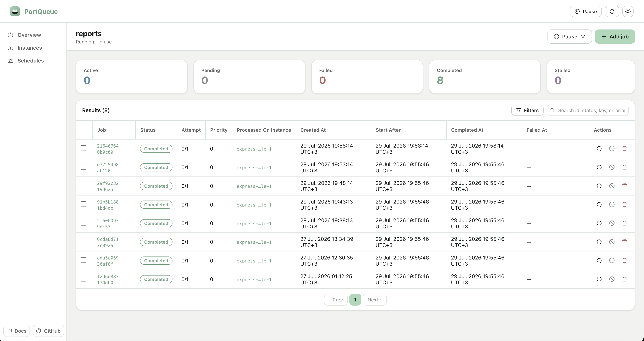This screenshot has width=644, height=341.
Task: Check the row for job 29f92c32…19d625
Action: click(x=83, y=185)
